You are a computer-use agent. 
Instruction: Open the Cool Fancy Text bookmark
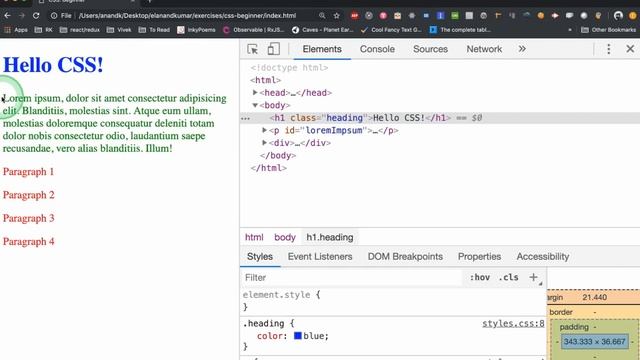[391, 30]
